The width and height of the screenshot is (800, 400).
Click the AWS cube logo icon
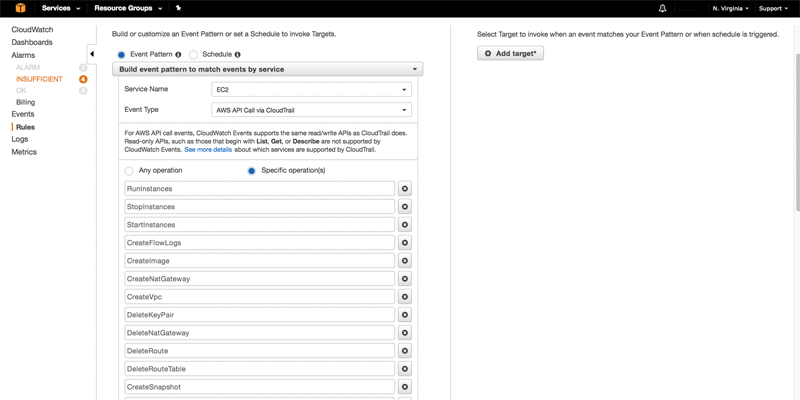20,8
